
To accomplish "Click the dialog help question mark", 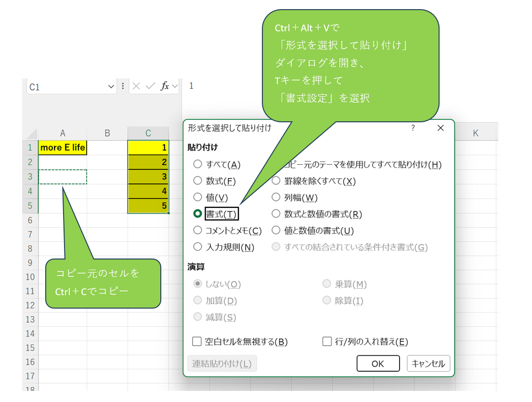I will pos(413,128).
